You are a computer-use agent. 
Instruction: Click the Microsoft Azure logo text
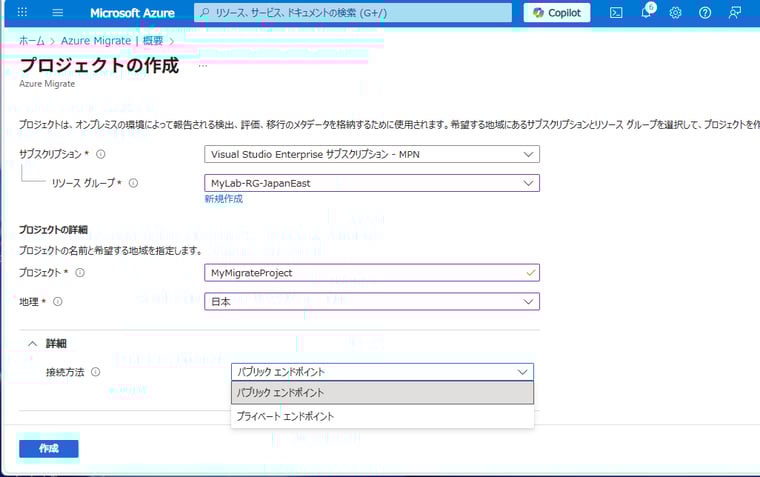pyautogui.click(x=132, y=13)
